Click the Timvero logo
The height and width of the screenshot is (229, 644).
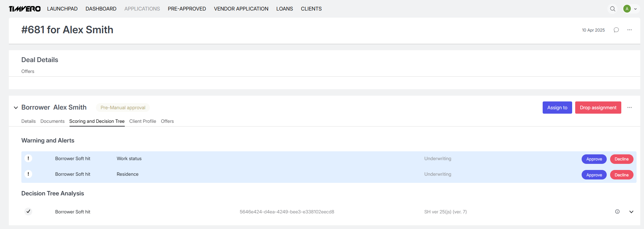click(x=24, y=9)
